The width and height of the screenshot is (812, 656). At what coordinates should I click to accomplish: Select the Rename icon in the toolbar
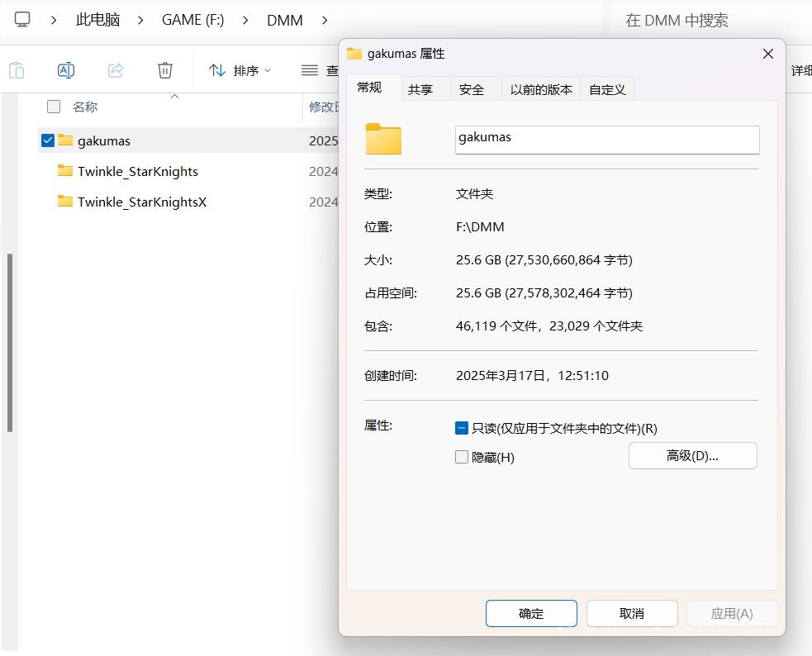66,70
